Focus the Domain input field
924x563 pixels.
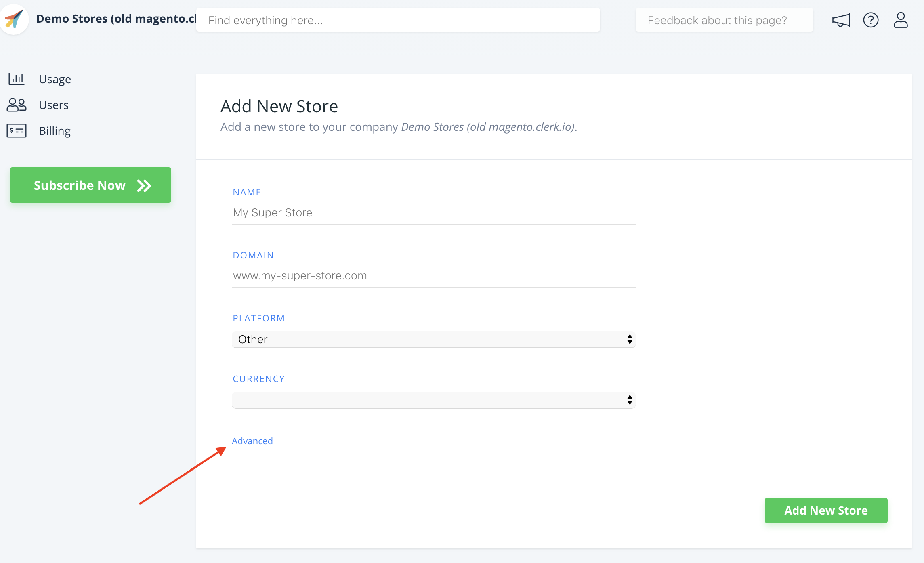coord(433,276)
